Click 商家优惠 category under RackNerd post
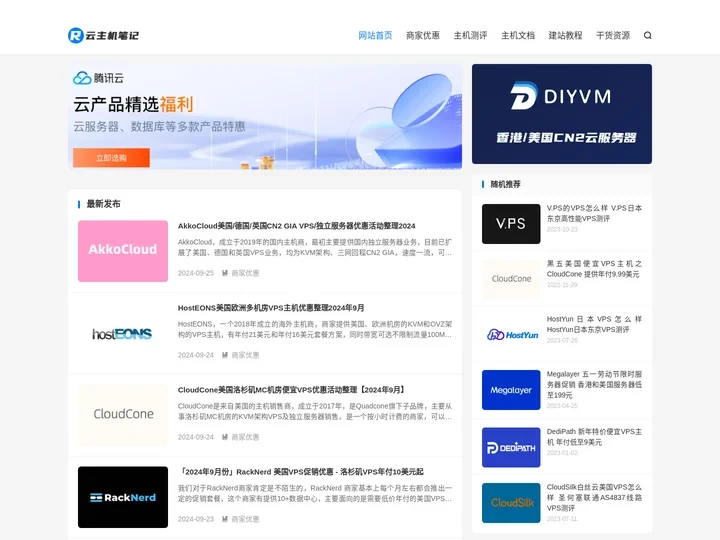This screenshot has height=540, width=720. click(245, 519)
